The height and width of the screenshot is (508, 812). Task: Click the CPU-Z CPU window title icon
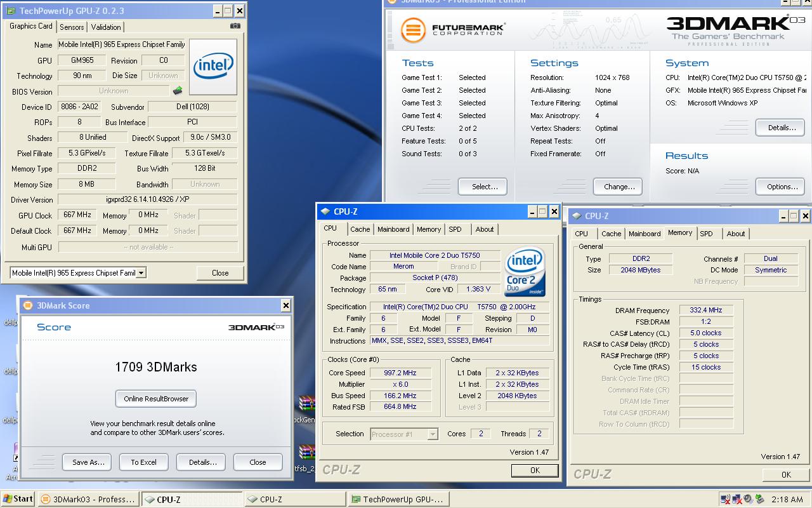click(x=325, y=211)
